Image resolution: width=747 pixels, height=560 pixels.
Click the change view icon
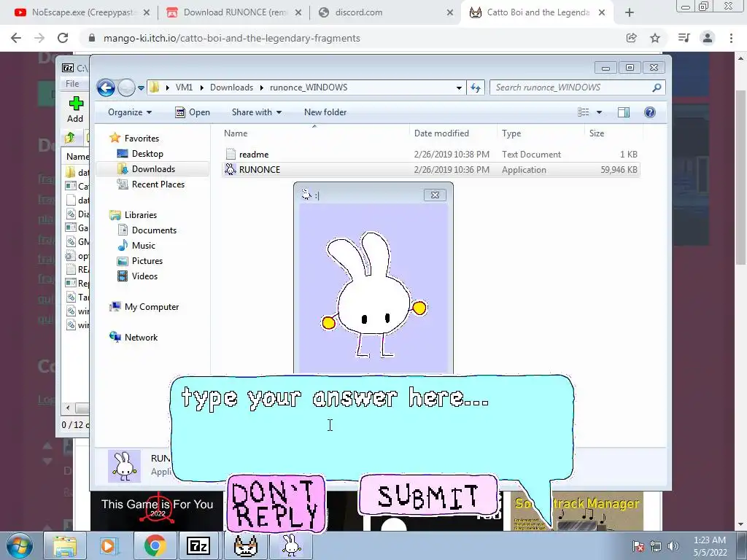click(x=584, y=112)
